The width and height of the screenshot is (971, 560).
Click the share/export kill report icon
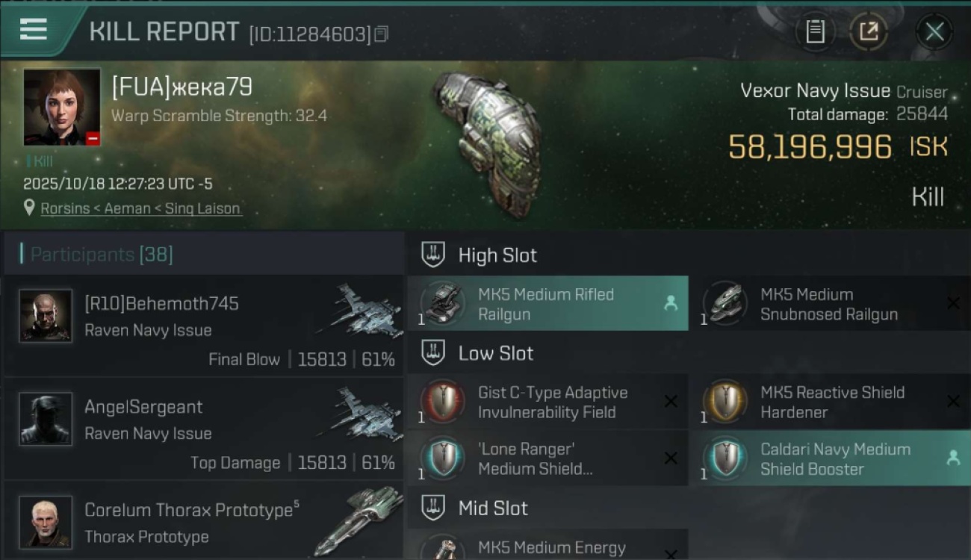(x=869, y=32)
